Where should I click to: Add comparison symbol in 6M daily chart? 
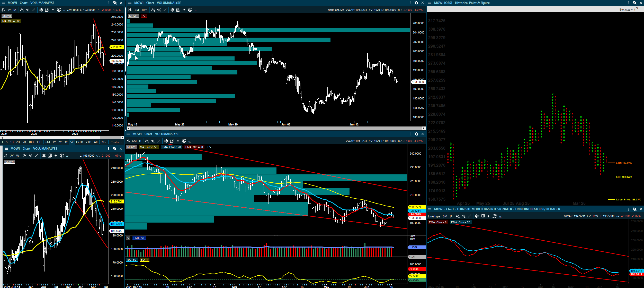pyautogui.click(x=153, y=141)
